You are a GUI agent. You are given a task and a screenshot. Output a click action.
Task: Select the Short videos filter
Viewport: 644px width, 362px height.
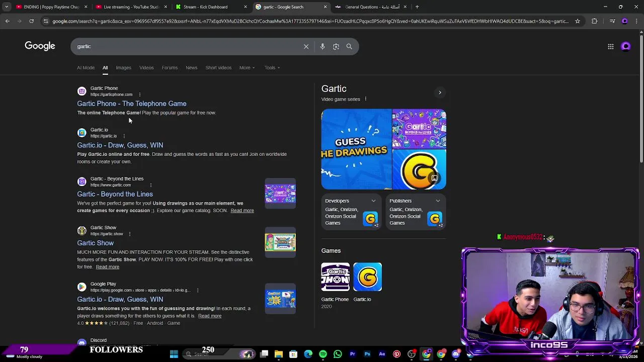218,67
